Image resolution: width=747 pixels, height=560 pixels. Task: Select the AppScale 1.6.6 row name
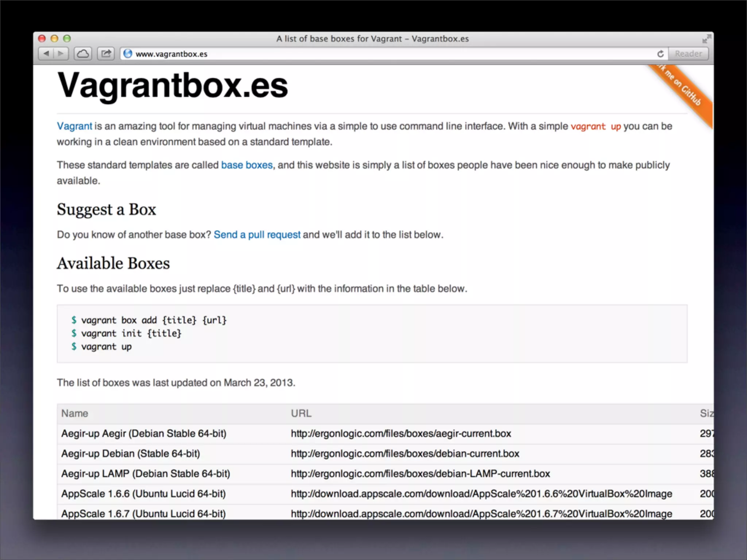click(143, 494)
